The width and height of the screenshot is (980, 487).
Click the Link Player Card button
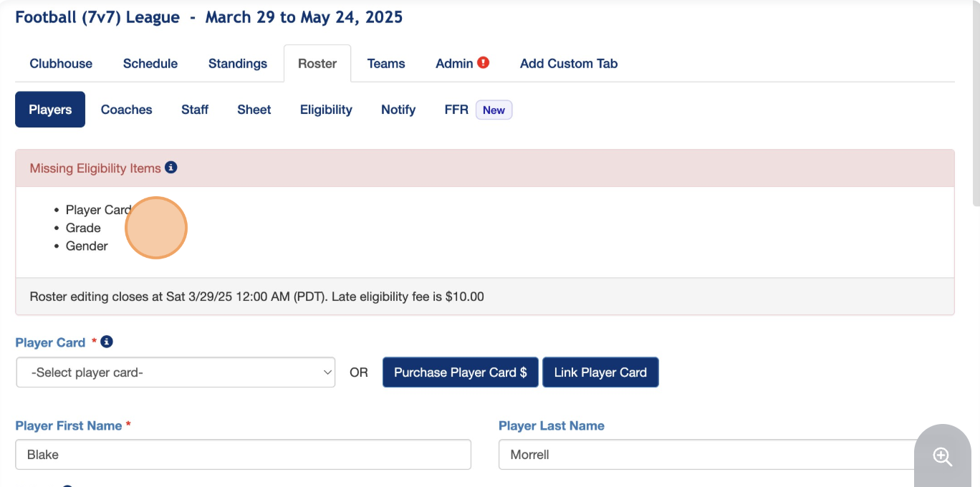(x=600, y=372)
